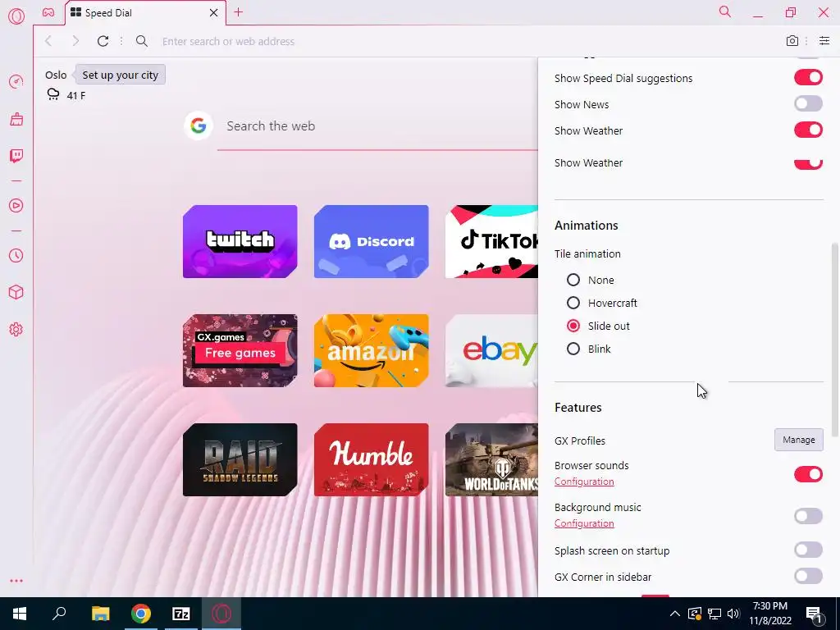This screenshot has height=630, width=840.
Task: Enable Background music switch
Action: tap(808, 516)
